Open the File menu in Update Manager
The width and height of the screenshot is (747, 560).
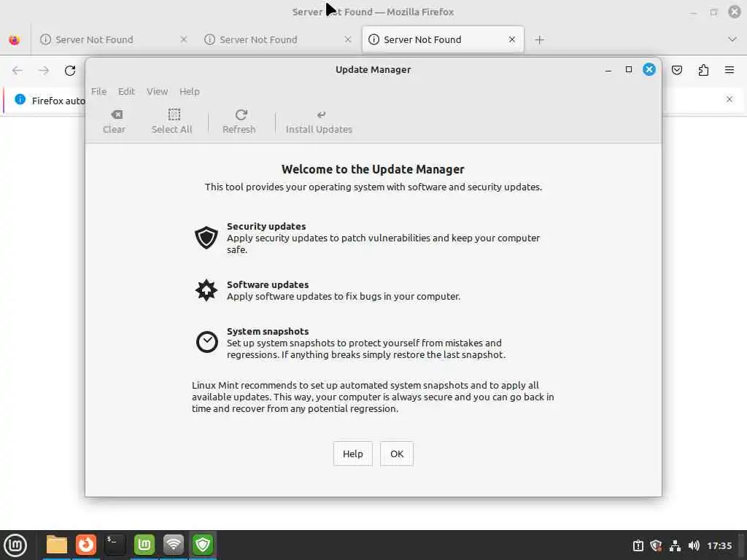click(x=98, y=91)
